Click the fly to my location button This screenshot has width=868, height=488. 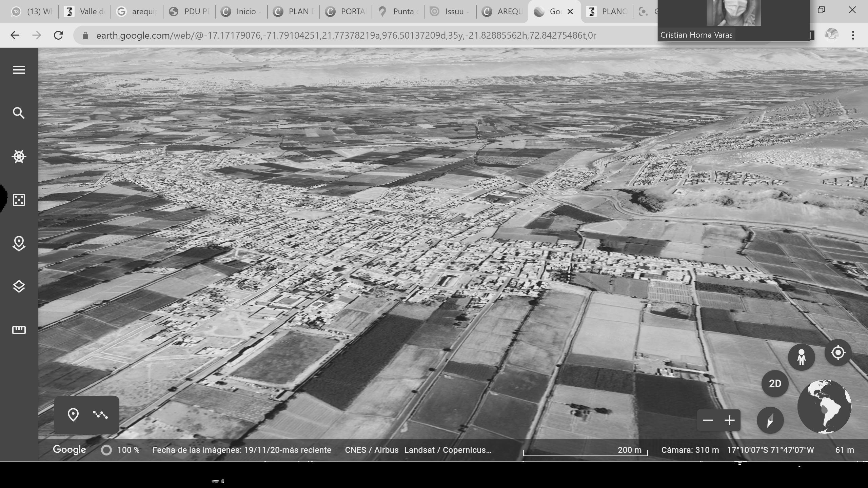[838, 352]
